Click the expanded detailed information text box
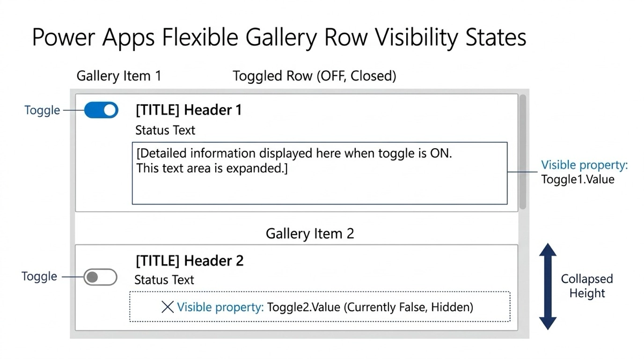This screenshot has width=644, height=359. [x=319, y=173]
